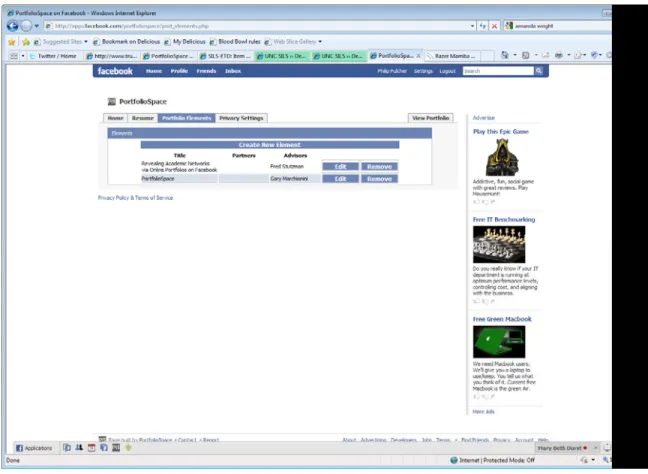This screenshot has width=648, height=474.
Task: Open the Free IT Benchmarking ad title
Action: (504, 219)
